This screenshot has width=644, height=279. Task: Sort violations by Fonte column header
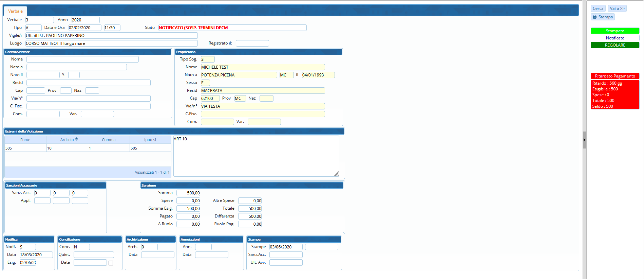[x=25, y=140]
